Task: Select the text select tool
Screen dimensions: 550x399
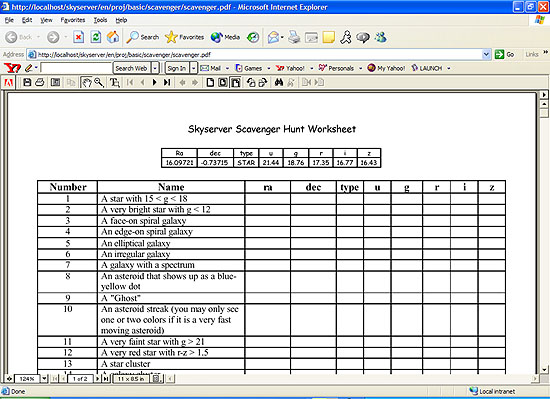Action: click(x=114, y=82)
